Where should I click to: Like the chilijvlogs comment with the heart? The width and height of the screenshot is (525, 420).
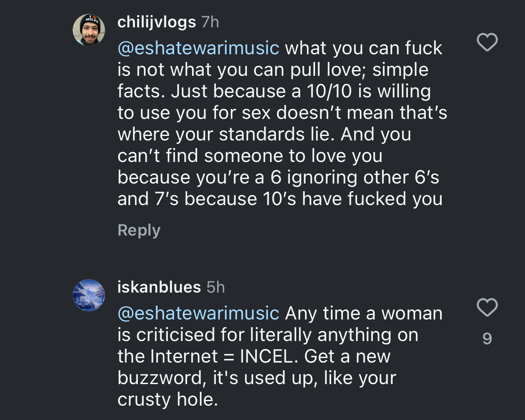pyautogui.click(x=487, y=43)
